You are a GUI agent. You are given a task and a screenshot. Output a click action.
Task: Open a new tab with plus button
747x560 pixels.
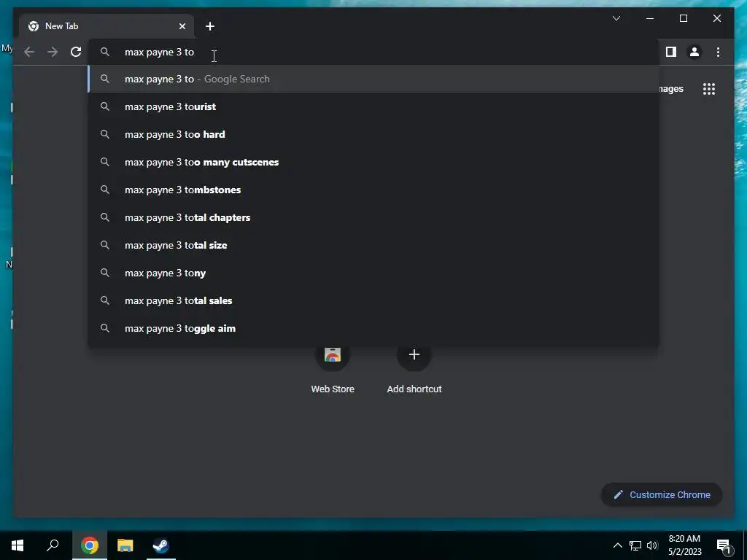tap(210, 26)
